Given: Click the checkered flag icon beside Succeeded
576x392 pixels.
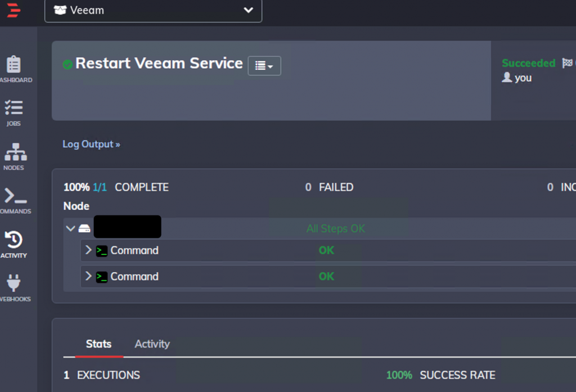Looking at the screenshot, I should pyautogui.click(x=567, y=63).
